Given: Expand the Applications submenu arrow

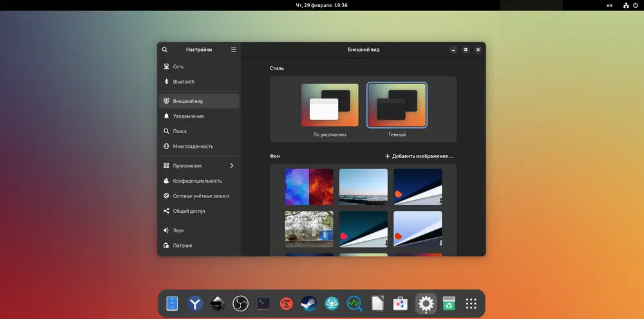Looking at the screenshot, I should coord(232,166).
